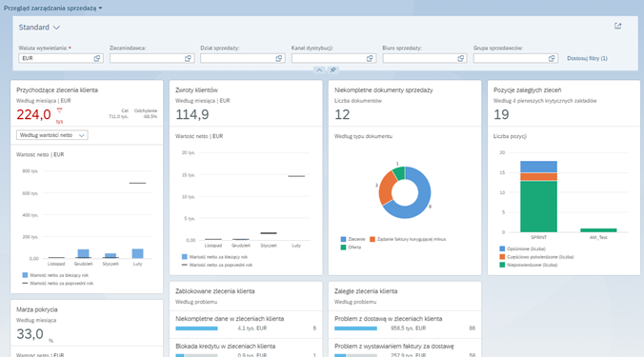This screenshot has width=644, height=357.
Task: Open value help icon for Biuro sprzedaży field
Action: coord(461,59)
